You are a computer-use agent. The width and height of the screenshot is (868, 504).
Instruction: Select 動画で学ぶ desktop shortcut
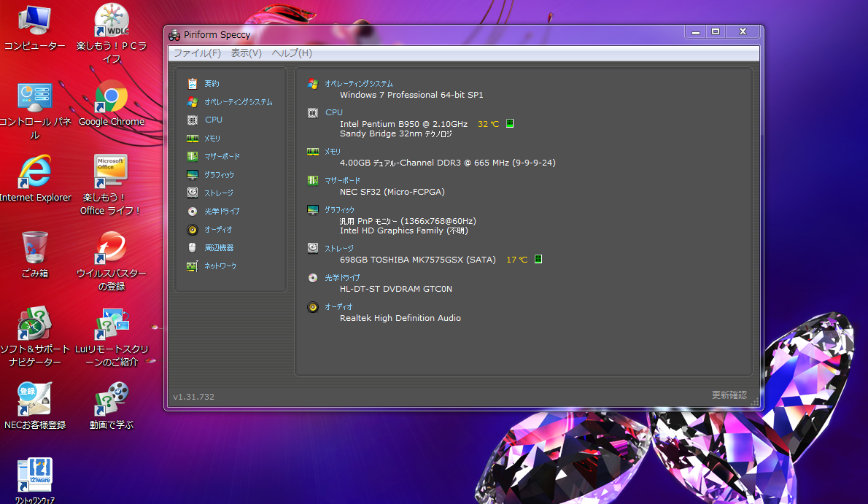coord(112,406)
